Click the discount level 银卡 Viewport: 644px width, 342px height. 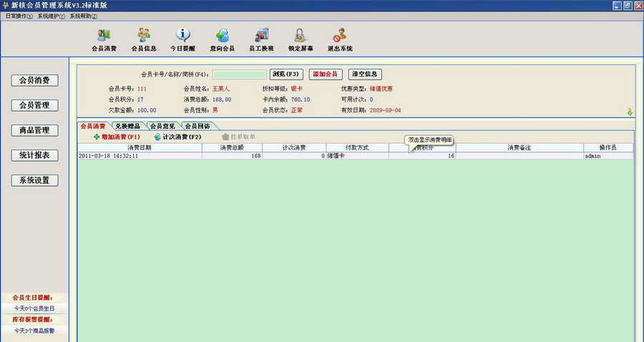296,89
